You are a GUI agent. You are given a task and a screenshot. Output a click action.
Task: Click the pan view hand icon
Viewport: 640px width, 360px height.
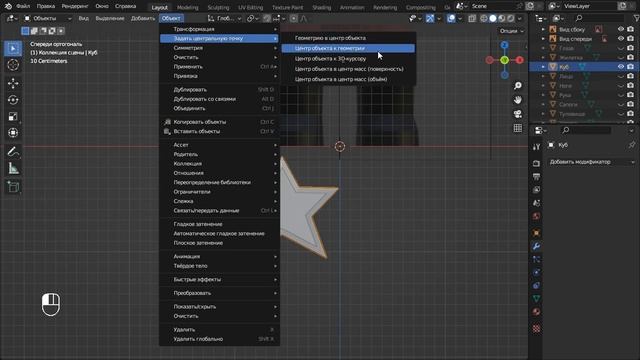(x=518, y=100)
